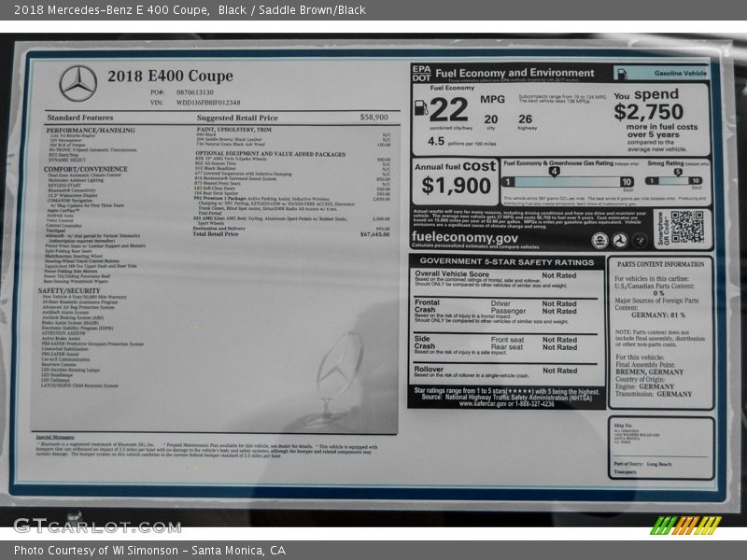Click the SAFETY/SECURITY section heading
747x560 pixels.
click(x=69, y=290)
